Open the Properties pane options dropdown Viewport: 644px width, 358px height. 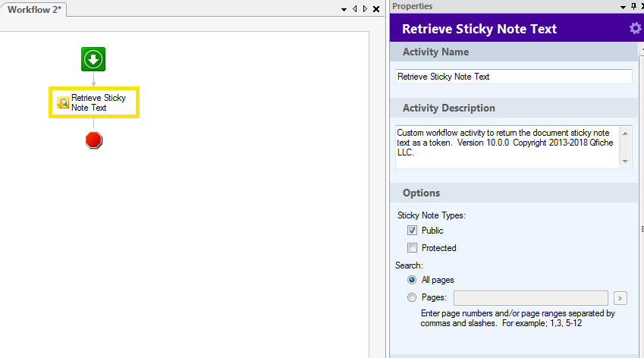click(623, 7)
